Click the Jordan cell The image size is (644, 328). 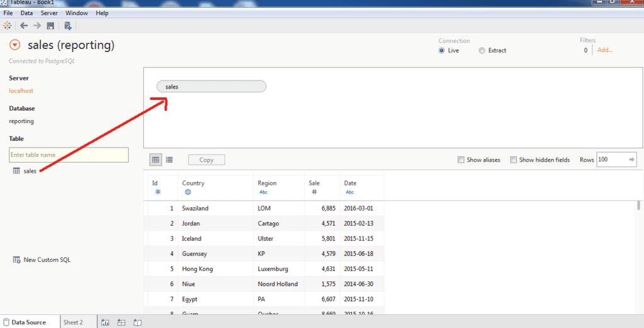pos(216,223)
